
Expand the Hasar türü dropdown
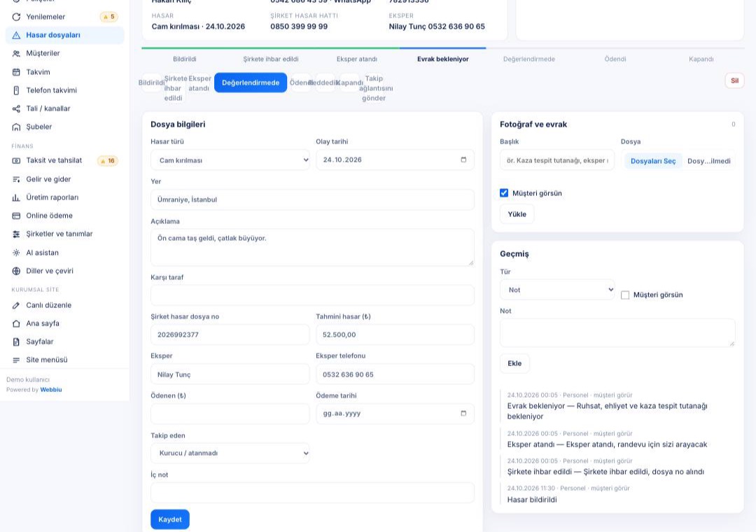(x=230, y=160)
